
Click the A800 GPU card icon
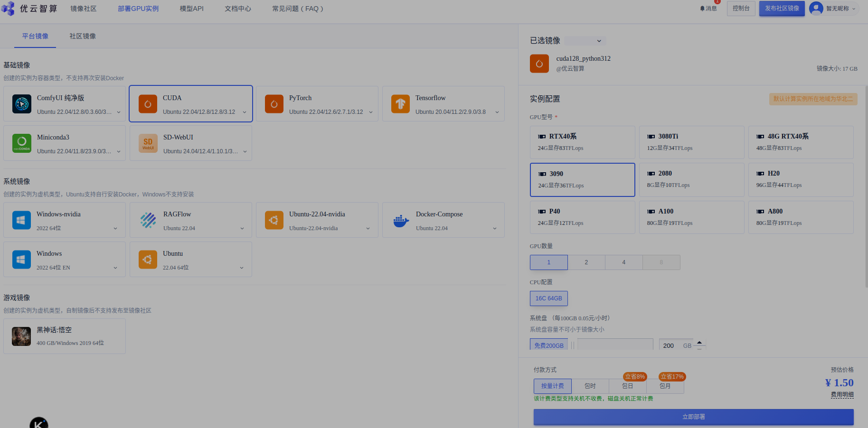[x=760, y=212]
